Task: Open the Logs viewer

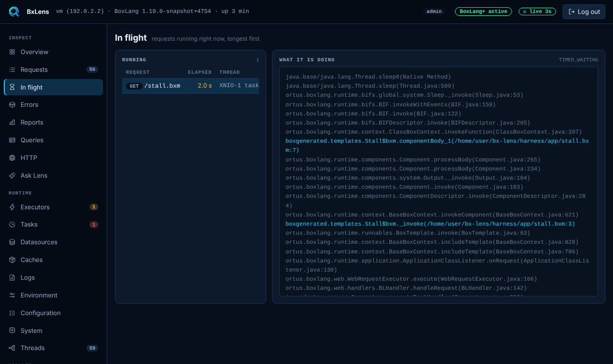Action: click(x=53, y=277)
